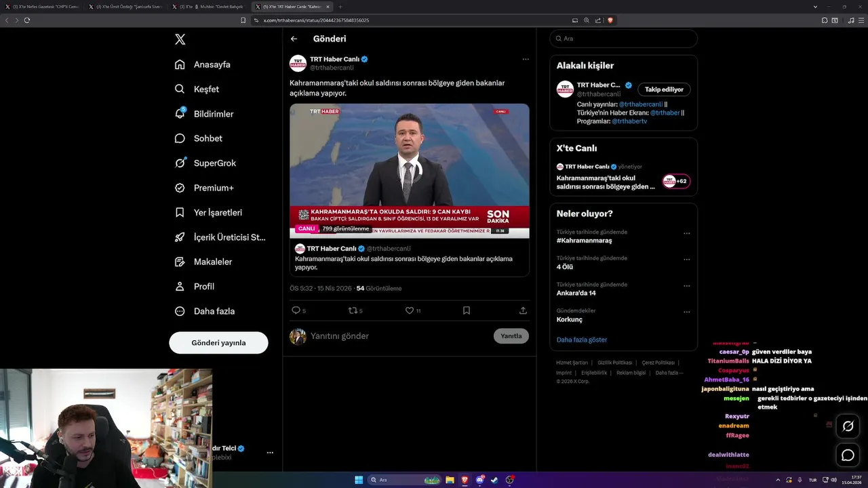Open Steam from taskbar
The image size is (868, 488).
click(x=494, y=480)
